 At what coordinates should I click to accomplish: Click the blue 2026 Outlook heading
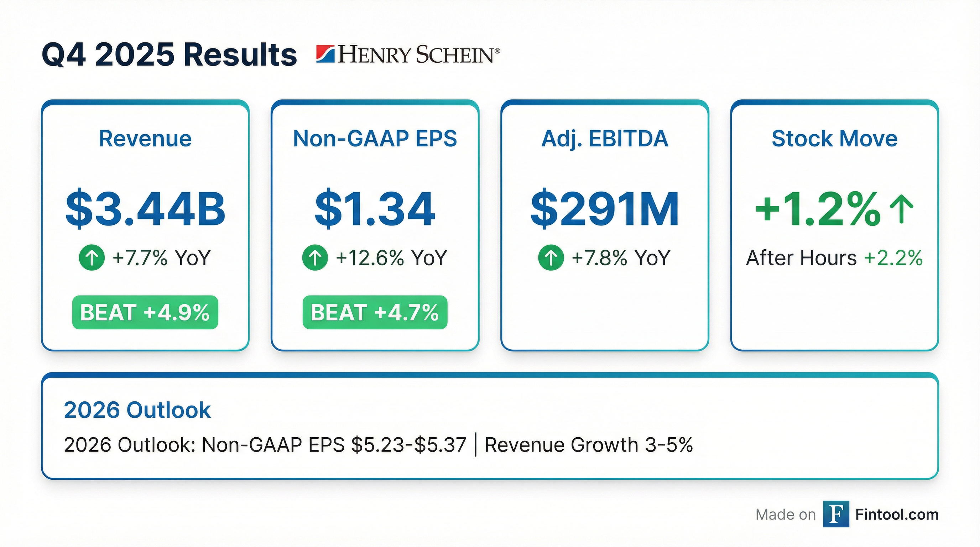click(137, 410)
